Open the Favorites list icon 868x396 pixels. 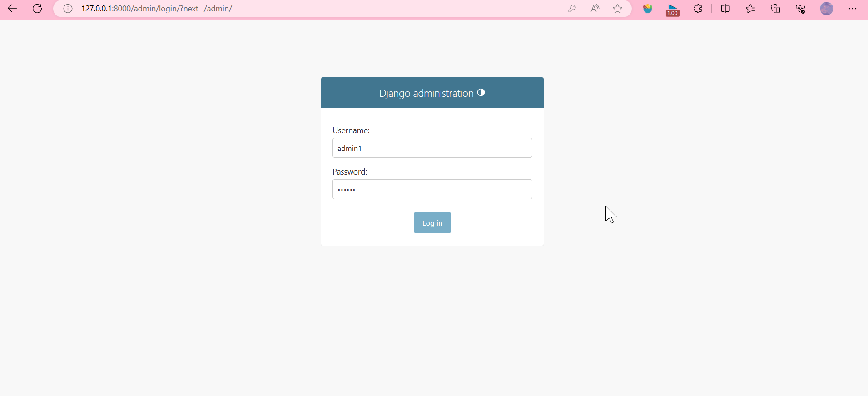coord(750,9)
